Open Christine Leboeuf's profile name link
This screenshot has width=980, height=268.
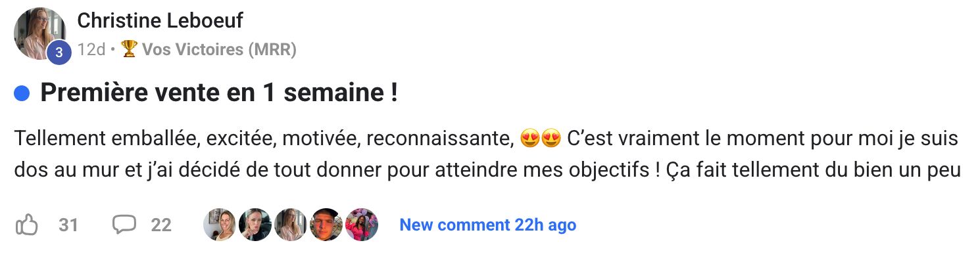[160, 21]
